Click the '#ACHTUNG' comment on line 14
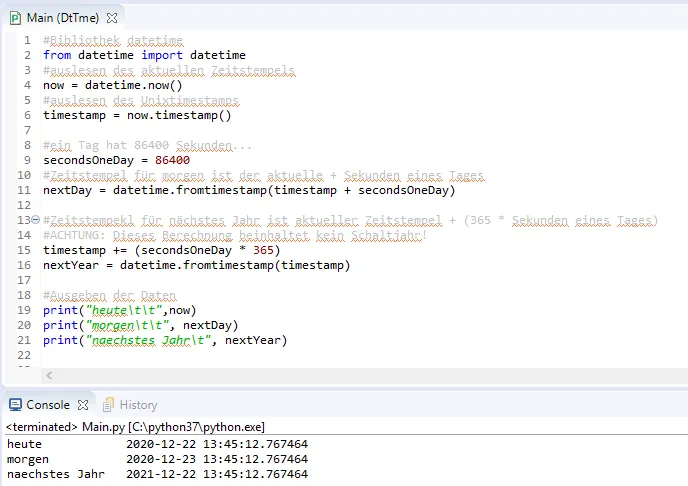Screen dimensions: 688x486 (235, 236)
